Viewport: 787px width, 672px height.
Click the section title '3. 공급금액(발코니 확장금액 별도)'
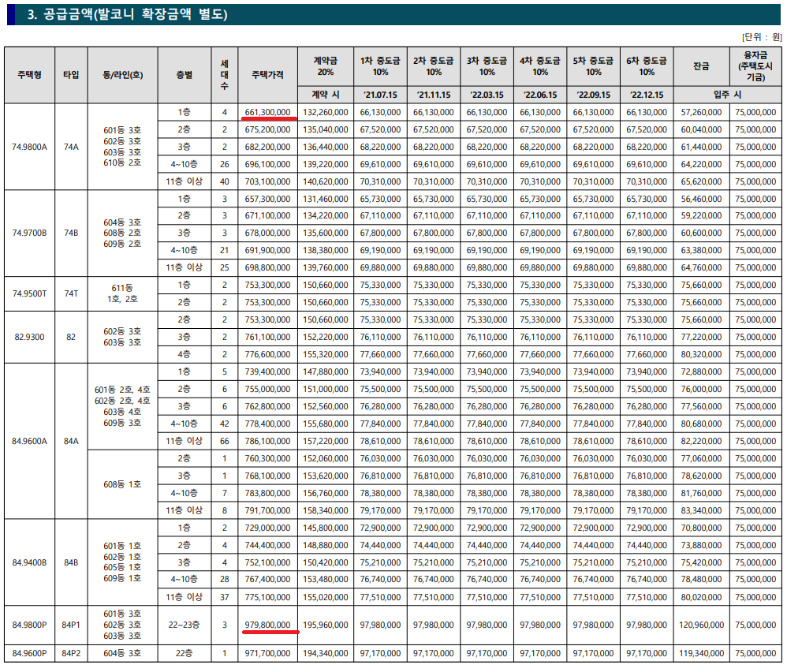click(x=127, y=14)
